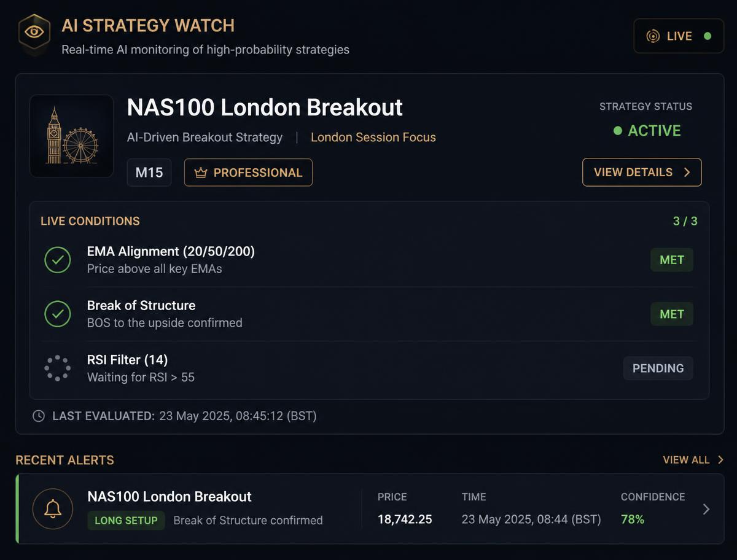Click the 78% confidence value

click(x=633, y=519)
